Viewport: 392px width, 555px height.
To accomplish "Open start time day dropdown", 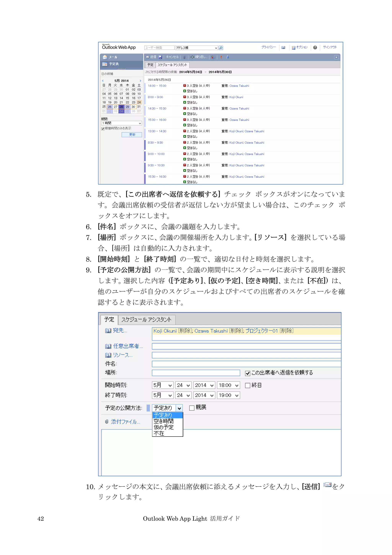I will click(x=183, y=385).
